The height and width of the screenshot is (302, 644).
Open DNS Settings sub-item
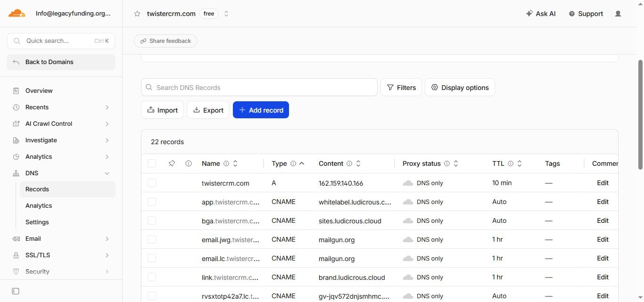[67, 222]
